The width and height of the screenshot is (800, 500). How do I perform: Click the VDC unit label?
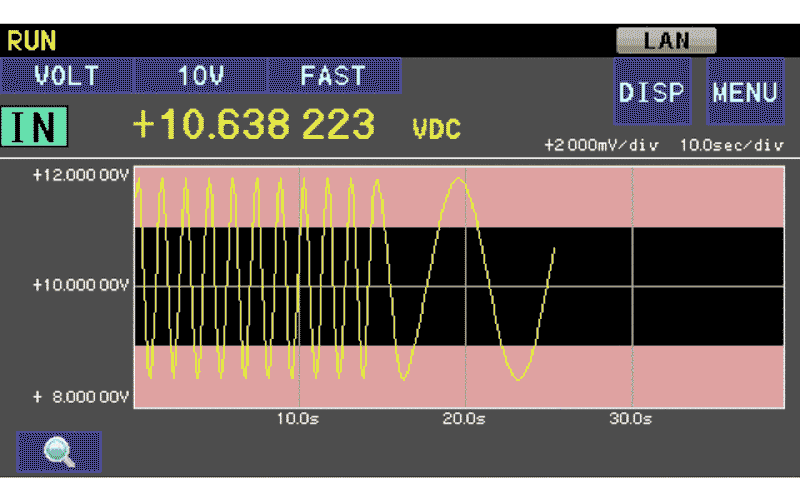click(x=437, y=128)
